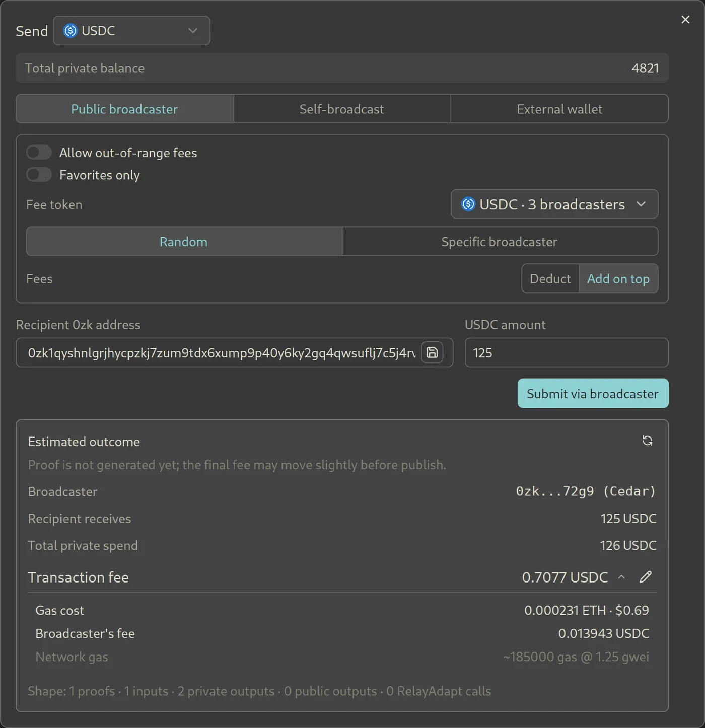Viewport: 705px width, 728px height.
Task: Select Add on top fees option
Action: (x=618, y=278)
